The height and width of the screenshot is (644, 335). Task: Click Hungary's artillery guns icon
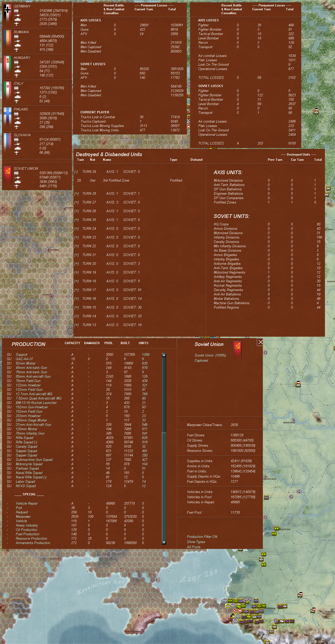17,67
